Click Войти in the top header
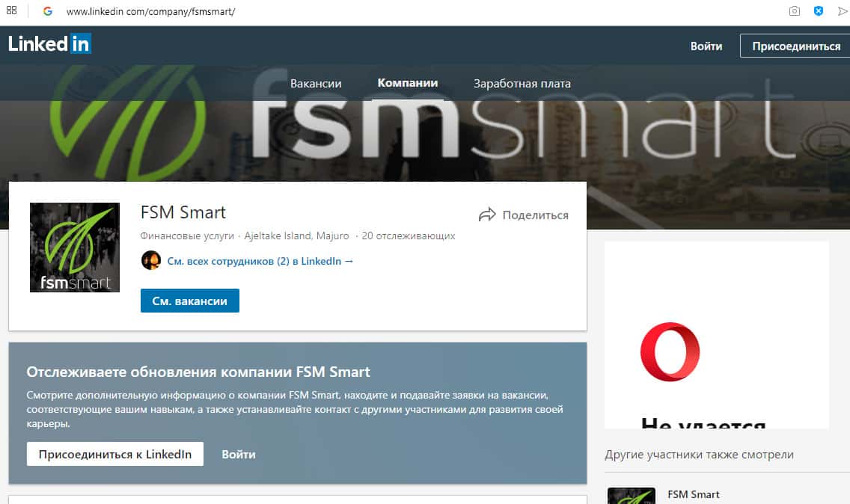The height and width of the screenshot is (504, 850). [x=706, y=46]
